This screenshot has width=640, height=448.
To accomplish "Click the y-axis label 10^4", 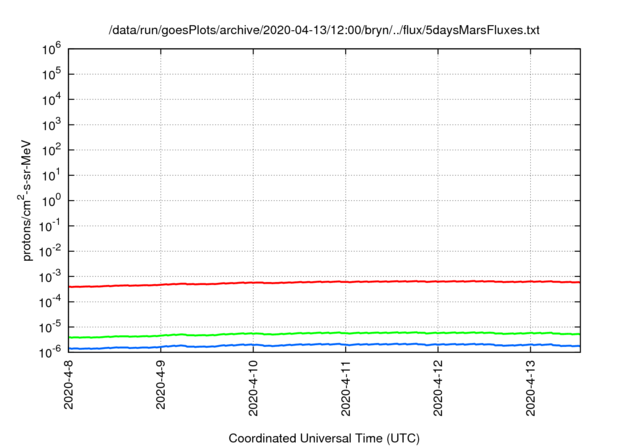I will point(51,100).
